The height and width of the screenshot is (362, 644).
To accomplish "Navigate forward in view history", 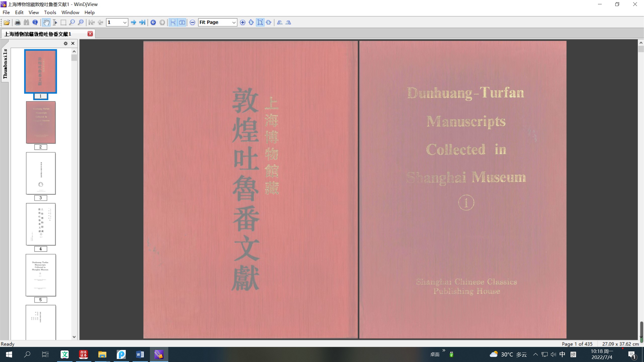I will pyautogui.click(x=162, y=22).
